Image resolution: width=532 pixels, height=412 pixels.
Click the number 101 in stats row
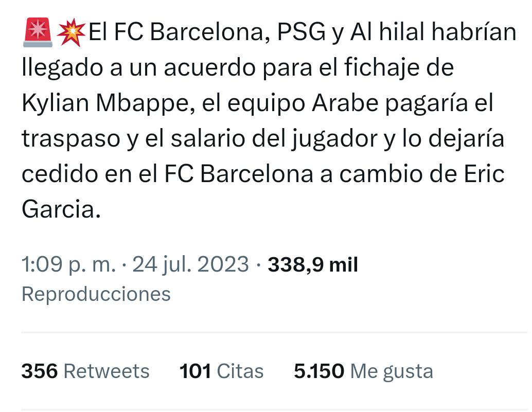(195, 371)
